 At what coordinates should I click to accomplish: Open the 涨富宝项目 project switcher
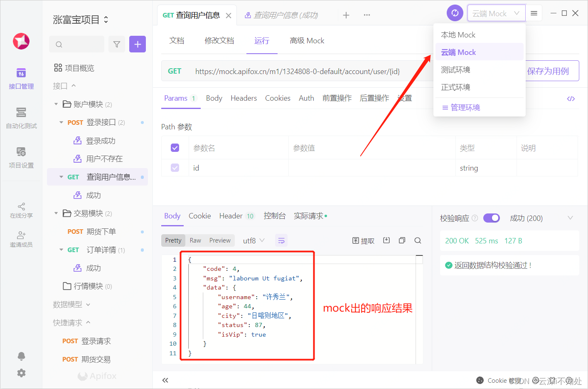pos(81,20)
